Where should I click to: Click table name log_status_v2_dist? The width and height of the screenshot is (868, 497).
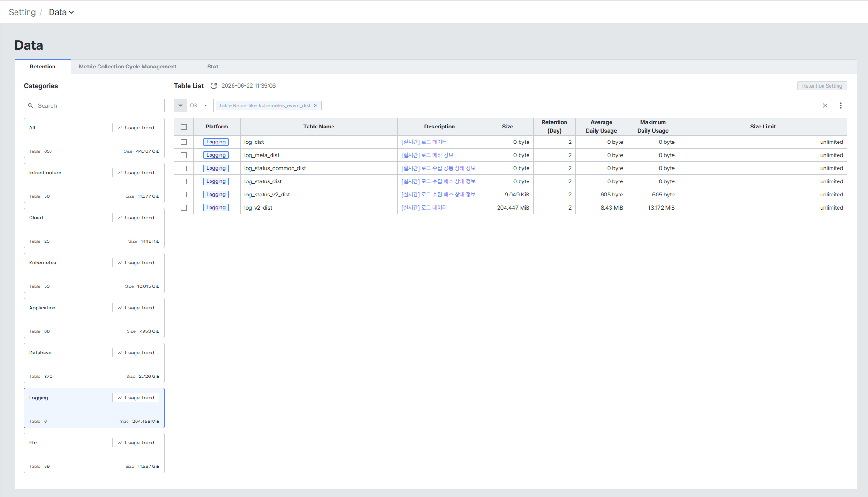point(267,195)
